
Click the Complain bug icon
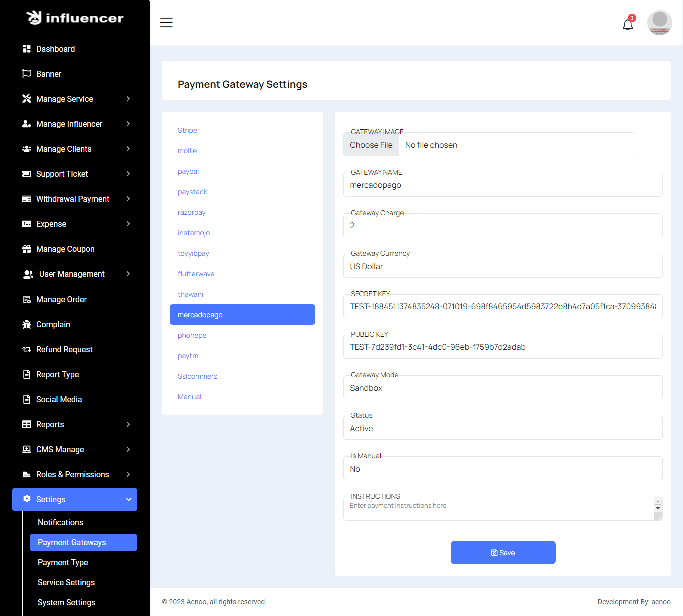(27, 324)
